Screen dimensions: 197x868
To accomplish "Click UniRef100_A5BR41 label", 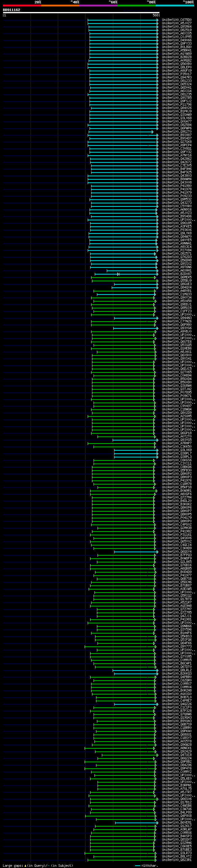I will coord(177,50).
